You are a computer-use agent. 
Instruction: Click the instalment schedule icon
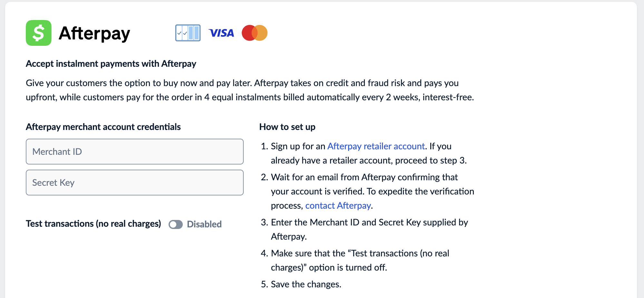[188, 33]
